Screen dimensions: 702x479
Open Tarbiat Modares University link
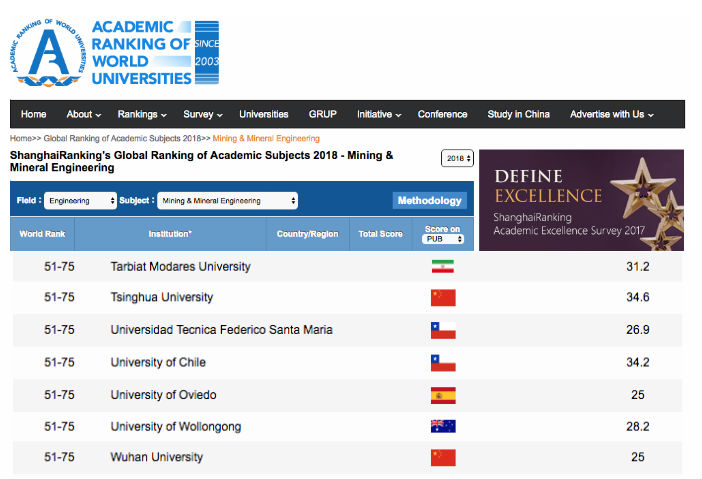tap(180, 266)
